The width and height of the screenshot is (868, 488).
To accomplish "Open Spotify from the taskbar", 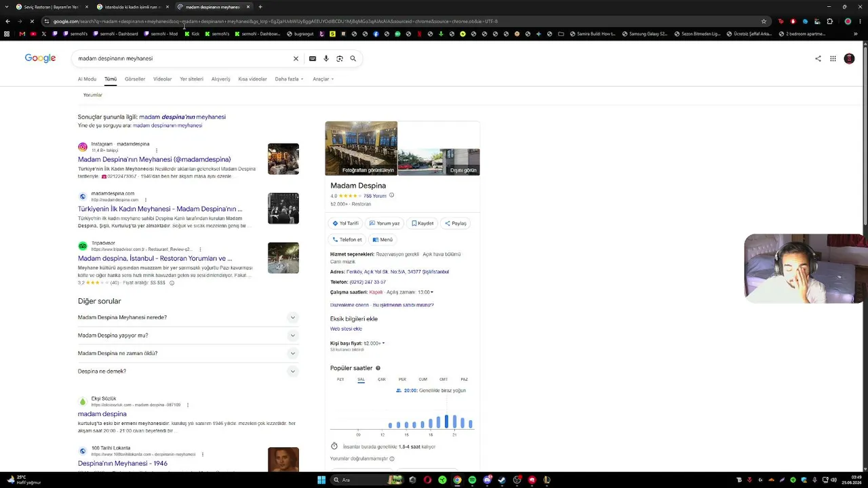I will (x=472, y=480).
